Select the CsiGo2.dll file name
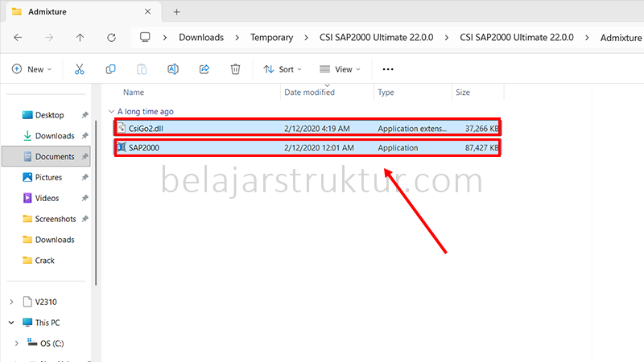644x362 pixels. (x=146, y=129)
